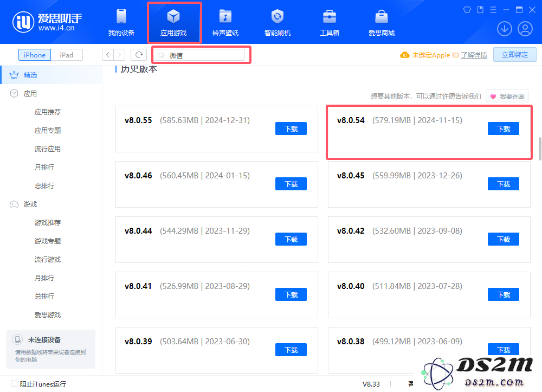Download version v8.0.38

point(504,349)
